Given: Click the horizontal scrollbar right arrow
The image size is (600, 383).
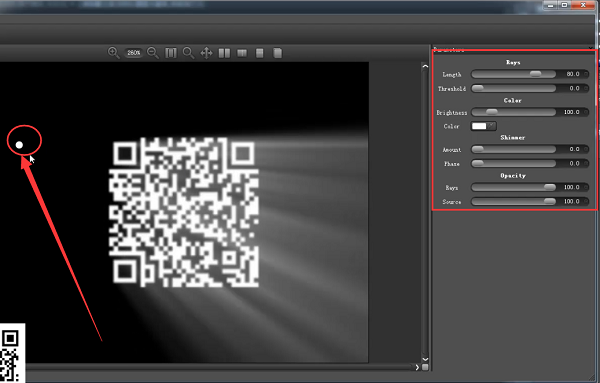Looking at the screenshot, I should (417, 367).
